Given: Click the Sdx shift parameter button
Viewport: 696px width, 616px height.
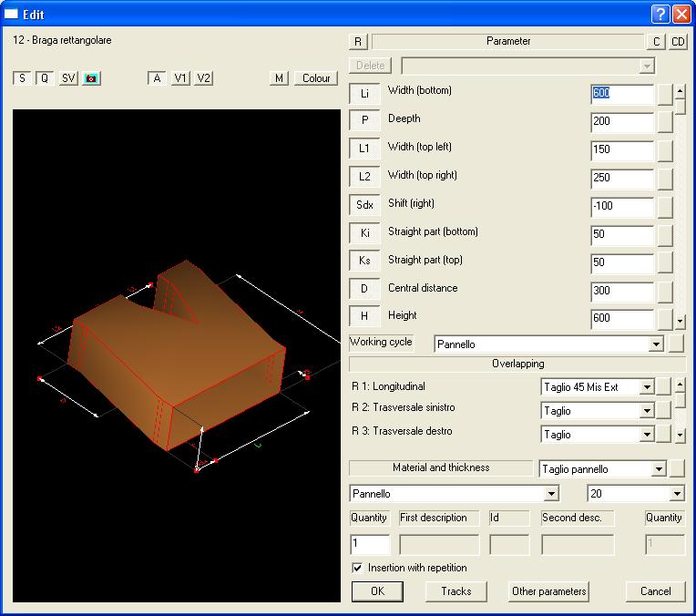Looking at the screenshot, I should click(x=365, y=206).
